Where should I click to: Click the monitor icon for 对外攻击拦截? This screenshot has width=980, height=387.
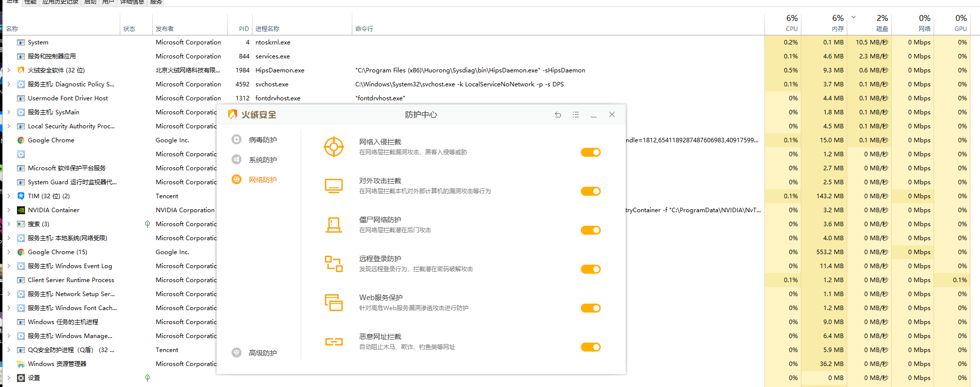334,186
